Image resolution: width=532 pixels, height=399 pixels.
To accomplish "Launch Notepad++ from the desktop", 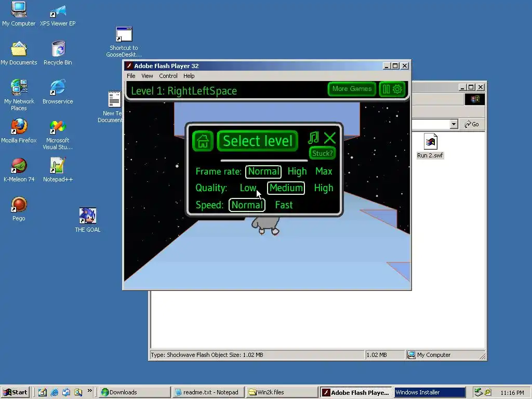I will [x=58, y=170].
